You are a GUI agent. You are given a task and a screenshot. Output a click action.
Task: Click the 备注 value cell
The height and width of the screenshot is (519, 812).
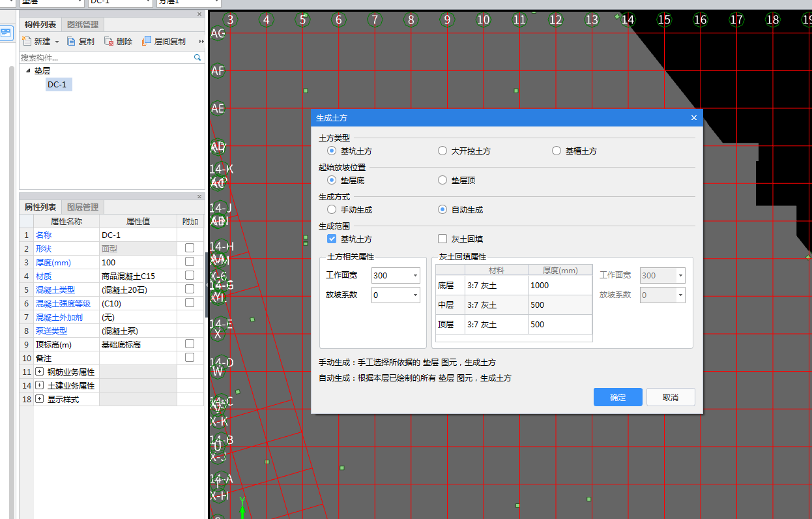point(138,358)
